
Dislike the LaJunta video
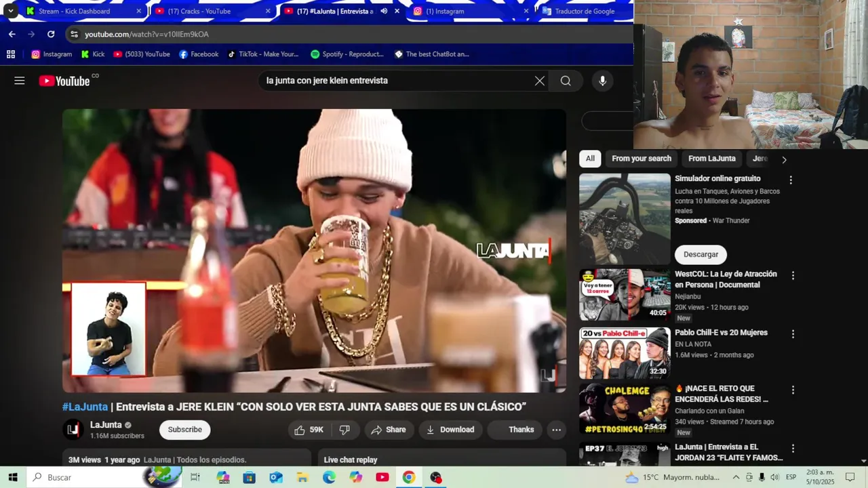(344, 430)
